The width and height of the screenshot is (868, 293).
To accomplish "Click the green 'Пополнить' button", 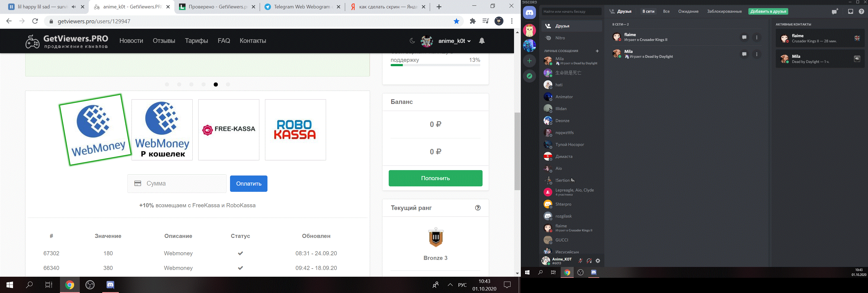I will point(435,178).
